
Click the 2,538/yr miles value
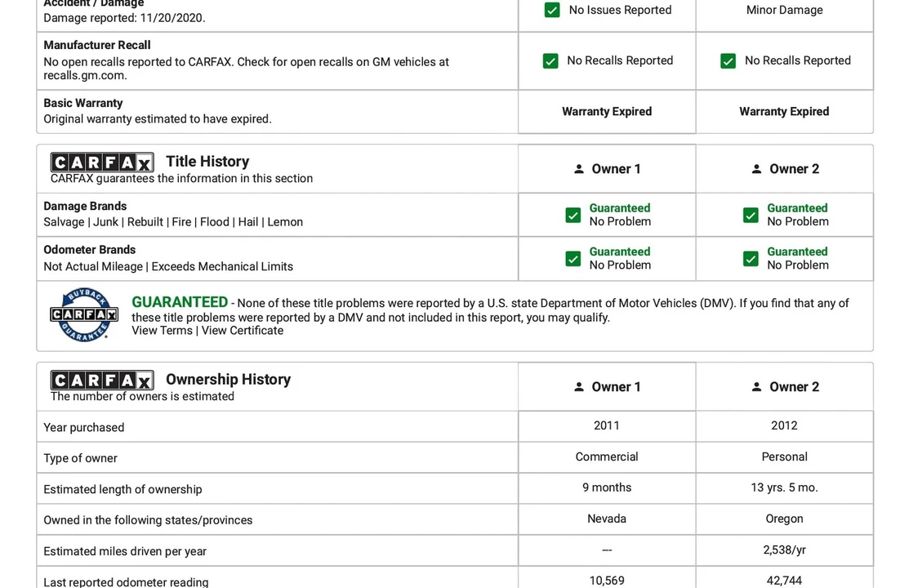click(784, 550)
